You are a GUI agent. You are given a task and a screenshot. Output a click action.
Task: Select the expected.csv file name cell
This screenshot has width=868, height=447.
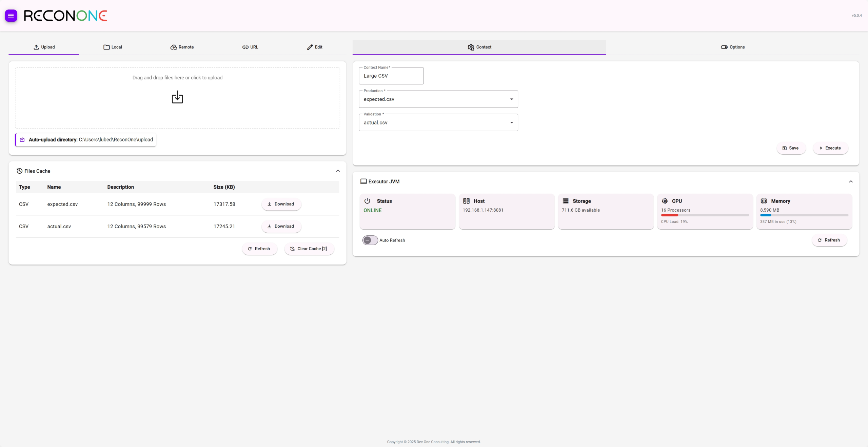coord(62,204)
